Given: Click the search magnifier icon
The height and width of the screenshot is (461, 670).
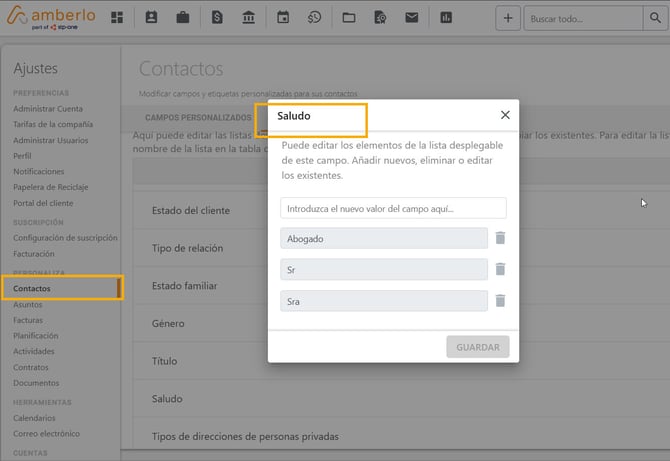Looking at the screenshot, I should click(655, 18).
